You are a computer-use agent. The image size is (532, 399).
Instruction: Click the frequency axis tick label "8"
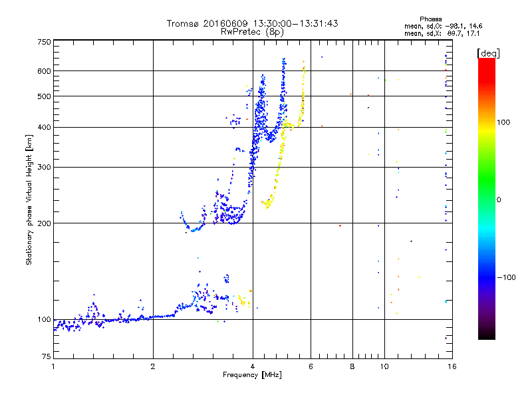352,366
